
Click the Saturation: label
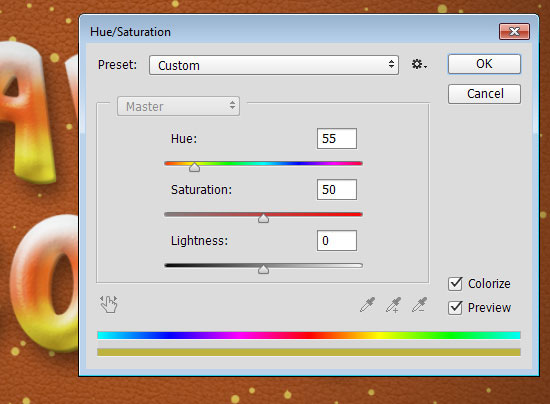pyautogui.click(x=201, y=190)
